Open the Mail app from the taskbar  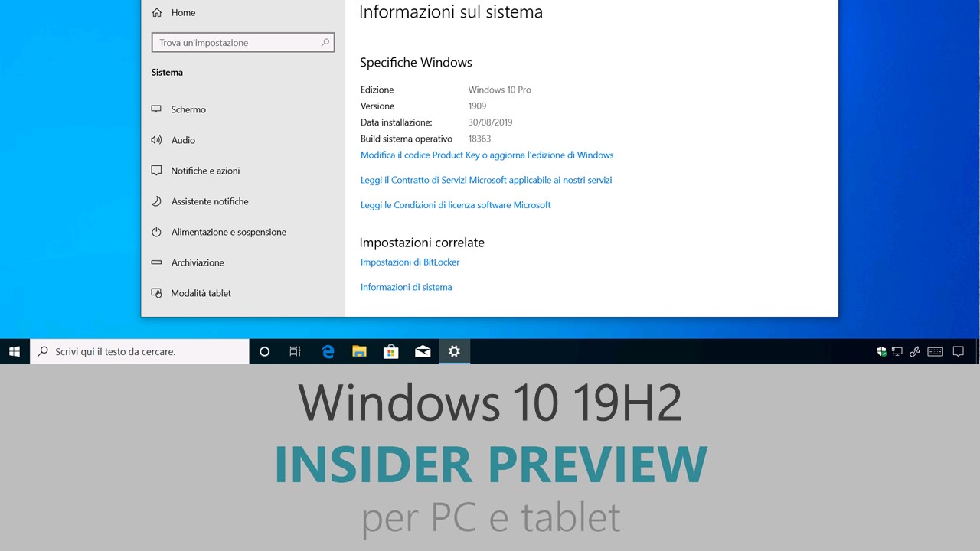click(x=423, y=351)
